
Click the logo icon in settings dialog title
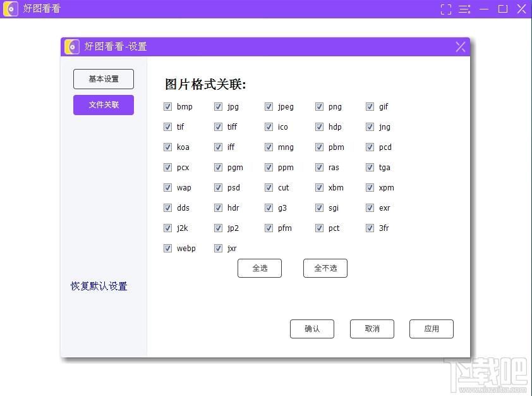pos(72,47)
